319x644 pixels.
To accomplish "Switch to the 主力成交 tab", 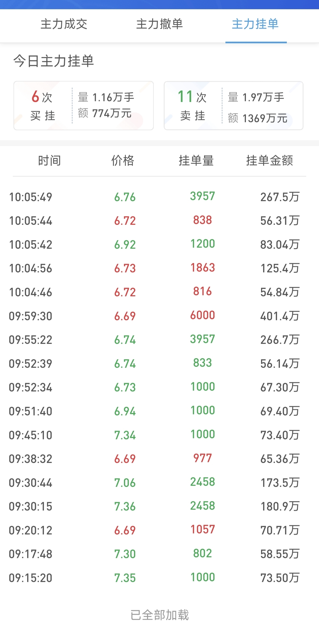I will (x=64, y=24).
